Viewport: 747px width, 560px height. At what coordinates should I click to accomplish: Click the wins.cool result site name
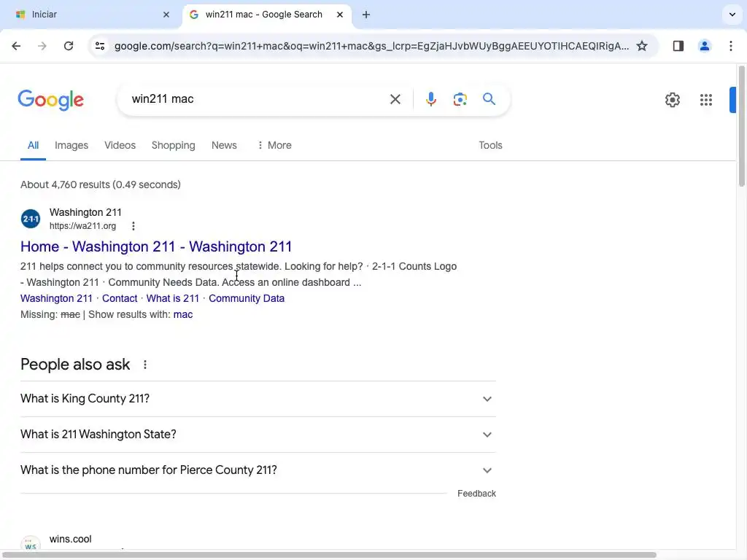(x=71, y=539)
